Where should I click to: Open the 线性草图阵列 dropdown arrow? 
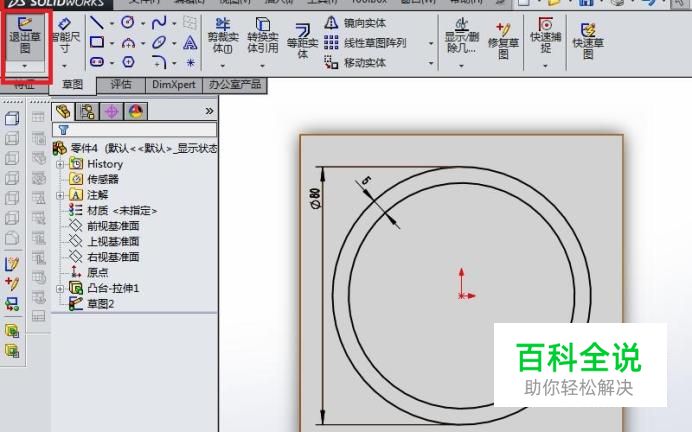(431, 43)
